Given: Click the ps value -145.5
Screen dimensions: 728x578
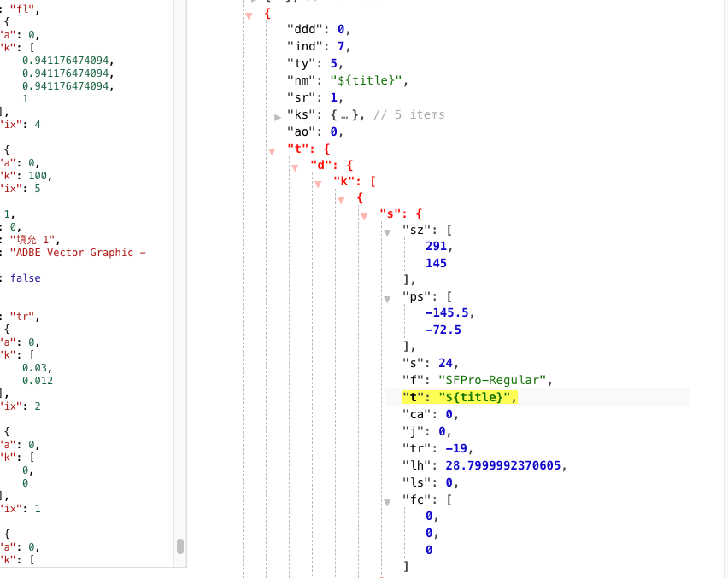Looking at the screenshot, I should [447, 312].
